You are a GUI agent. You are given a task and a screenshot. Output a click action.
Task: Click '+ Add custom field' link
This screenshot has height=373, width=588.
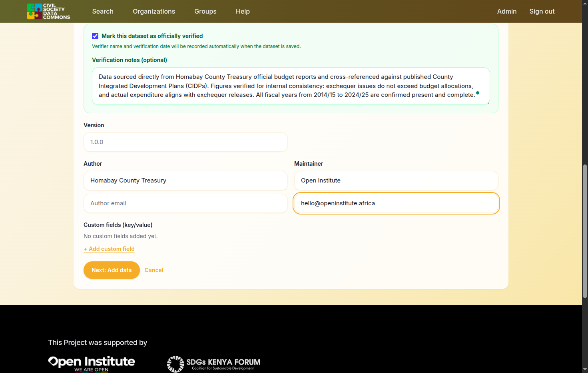(109, 249)
